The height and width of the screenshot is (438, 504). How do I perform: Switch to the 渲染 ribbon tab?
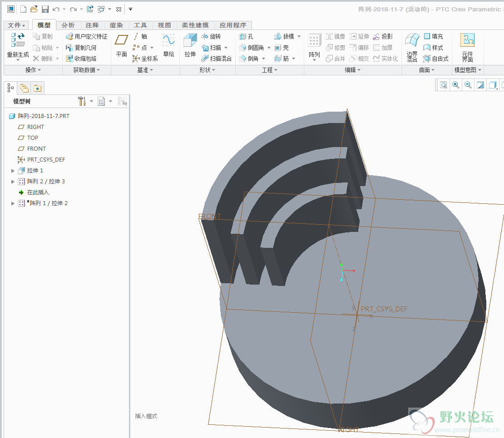pyautogui.click(x=116, y=25)
